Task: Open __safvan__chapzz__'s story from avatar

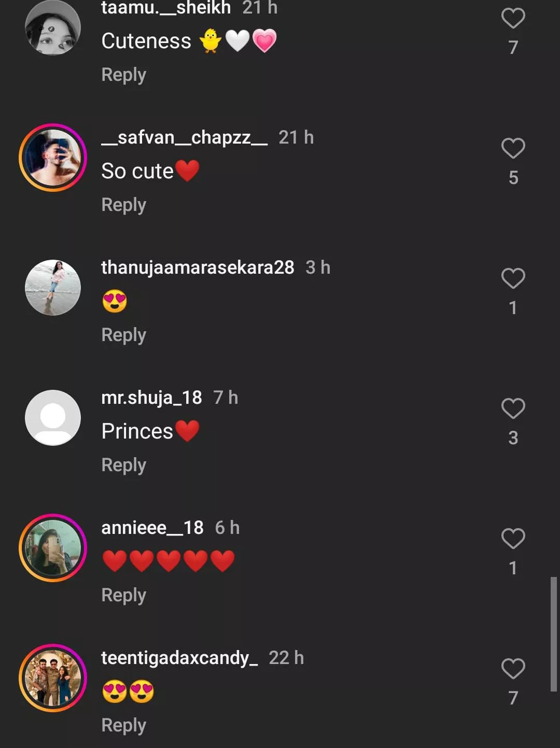Action: point(53,158)
